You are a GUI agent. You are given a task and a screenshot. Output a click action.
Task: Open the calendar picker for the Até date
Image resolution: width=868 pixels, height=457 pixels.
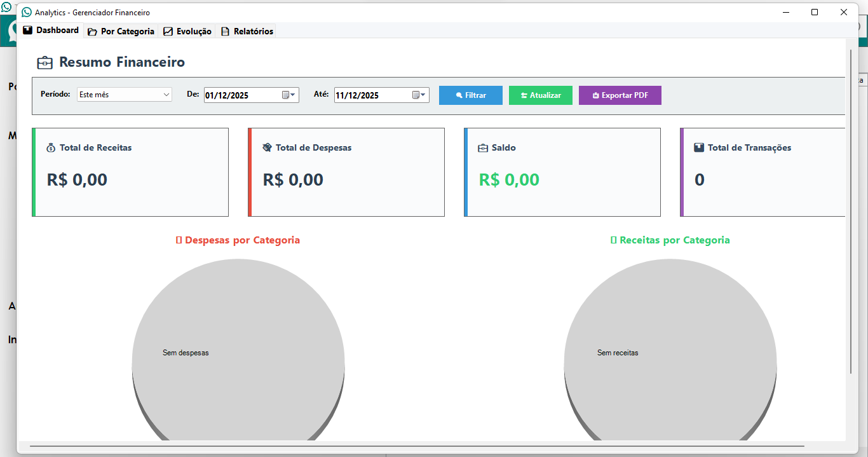(x=419, y=95)
